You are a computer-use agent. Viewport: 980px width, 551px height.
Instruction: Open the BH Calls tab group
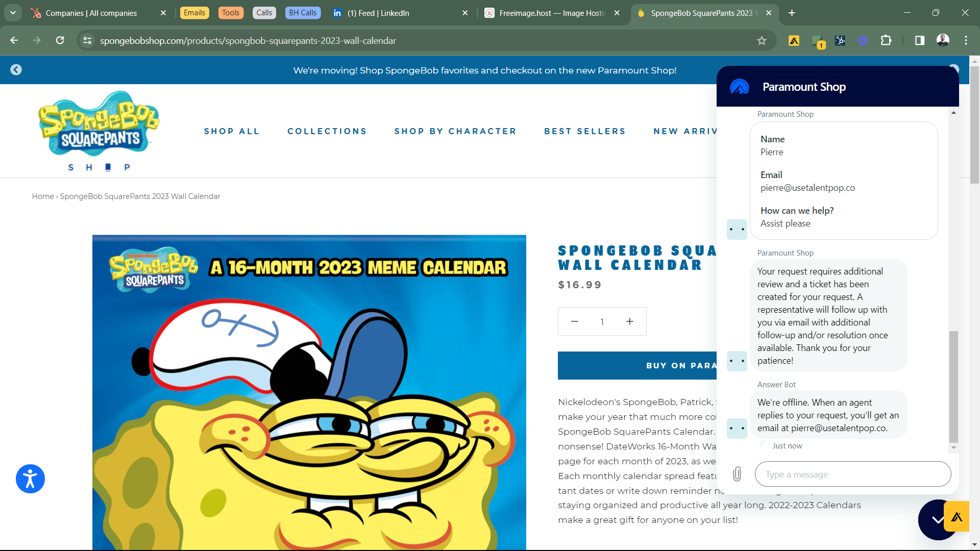303,13
